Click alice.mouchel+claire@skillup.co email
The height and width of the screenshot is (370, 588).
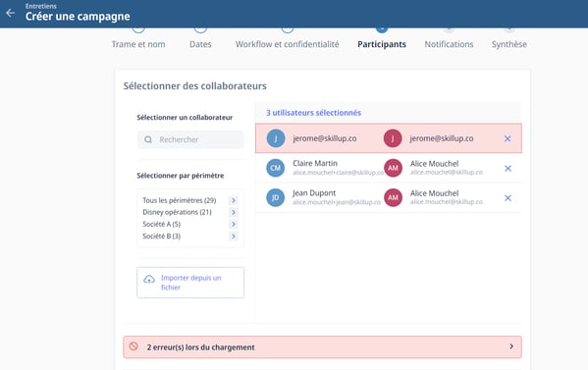tap(339, 173)
